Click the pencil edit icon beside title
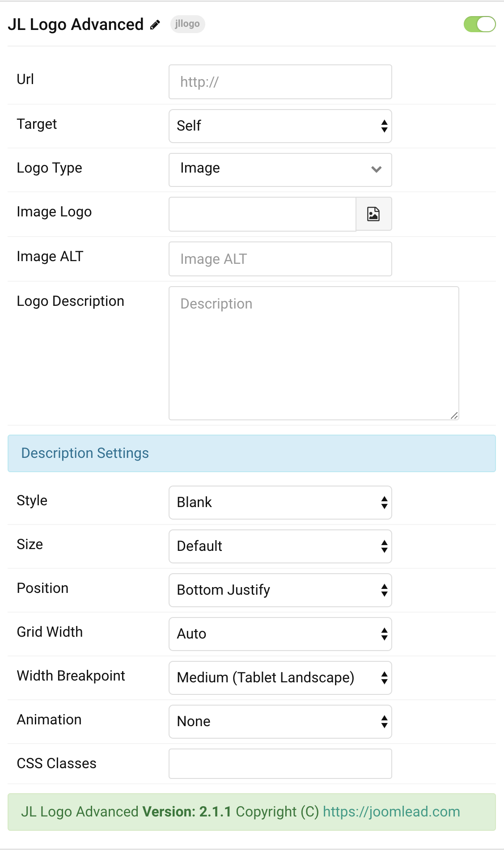 point(155,25)
